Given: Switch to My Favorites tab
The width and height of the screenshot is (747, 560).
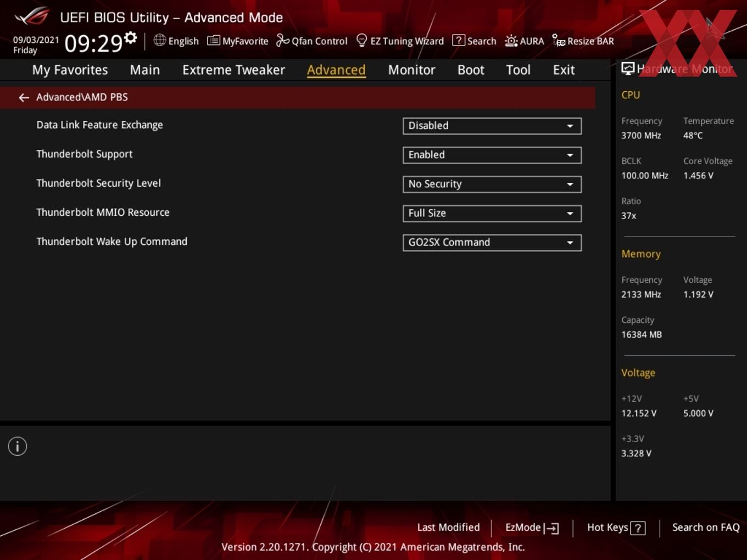Looking at the screenshot, I should [x=70, y=70].
